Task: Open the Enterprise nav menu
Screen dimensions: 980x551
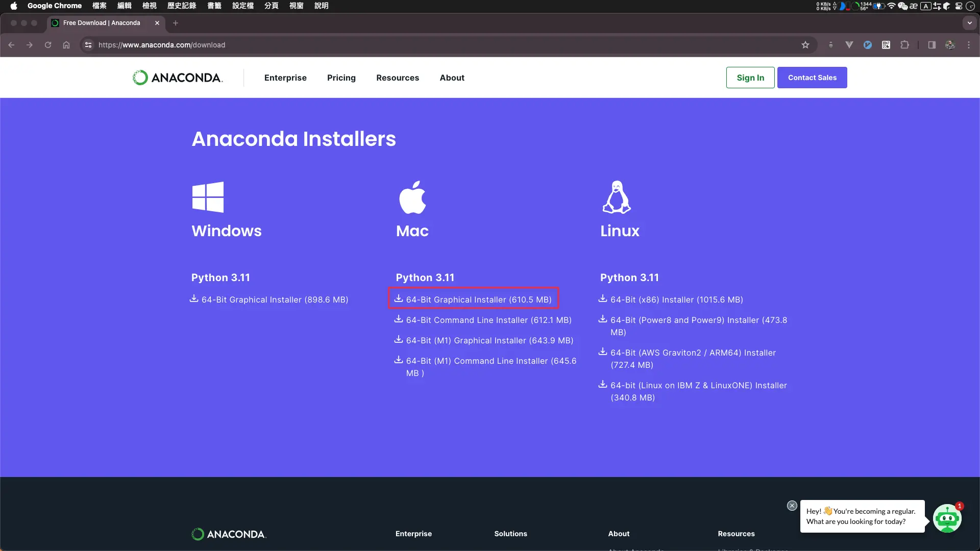Action: tap(285, 78)
